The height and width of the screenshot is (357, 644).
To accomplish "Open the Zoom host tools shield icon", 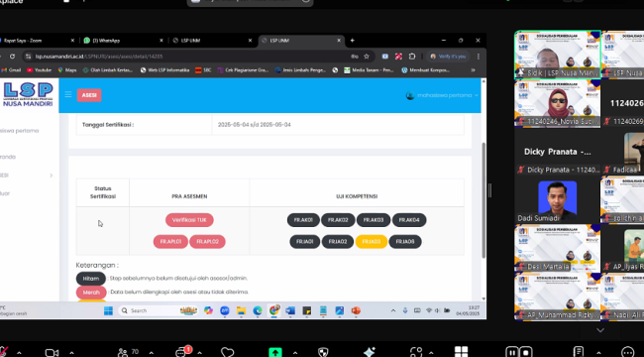I will (323, 352).
